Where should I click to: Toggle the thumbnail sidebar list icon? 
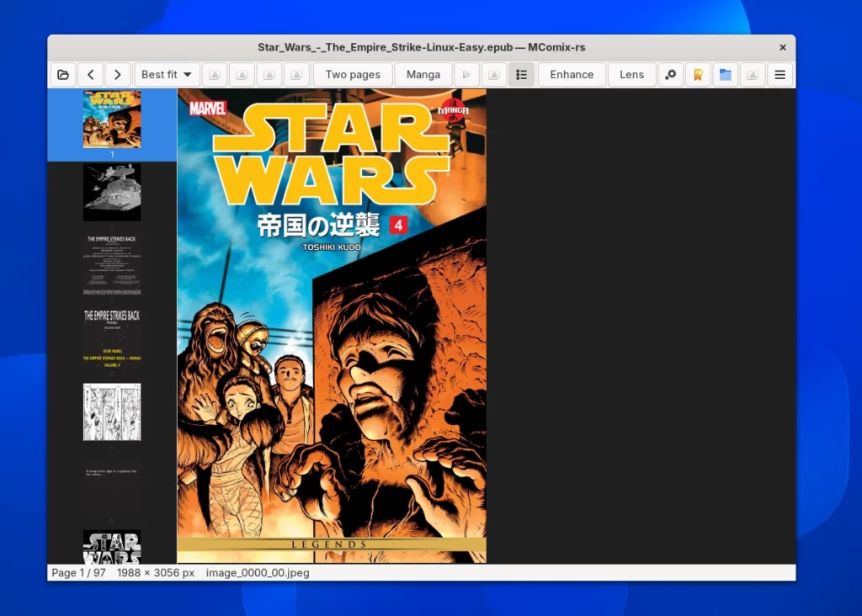522,75
